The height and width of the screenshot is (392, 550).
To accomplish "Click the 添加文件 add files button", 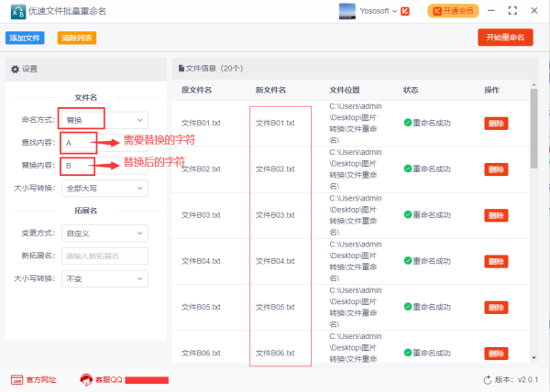I will pyautogui.click(x=26, y=38).
